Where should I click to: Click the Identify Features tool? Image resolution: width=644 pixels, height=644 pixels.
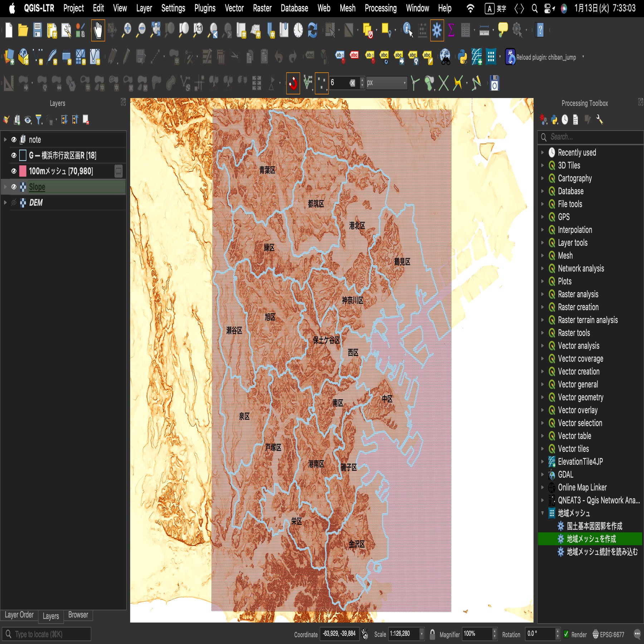408,30
